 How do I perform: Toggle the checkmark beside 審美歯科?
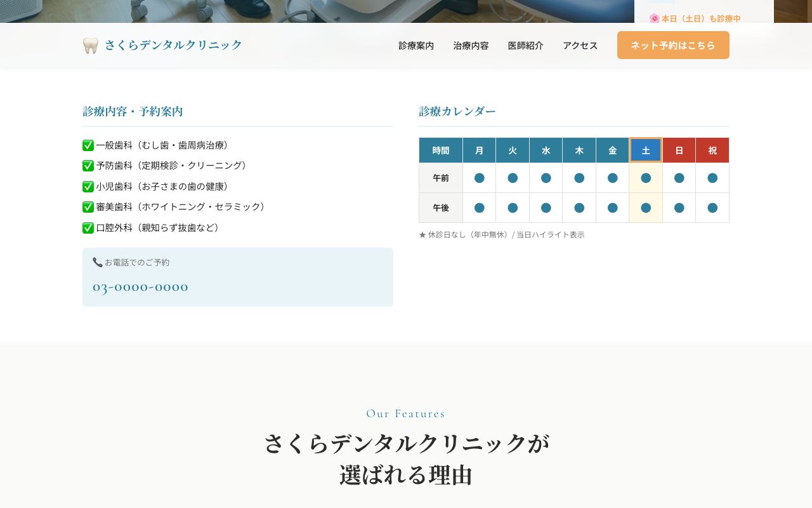88,207
